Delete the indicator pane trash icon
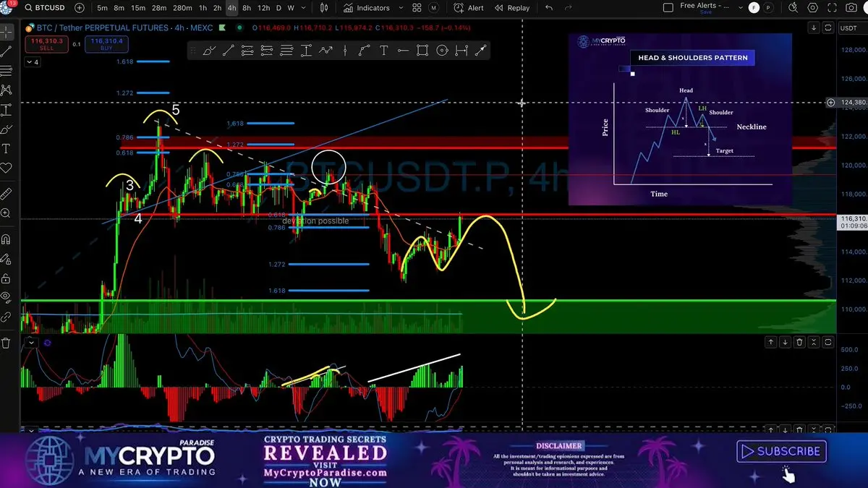This screenshot has width=868, height=488. (x=800, y=342)
